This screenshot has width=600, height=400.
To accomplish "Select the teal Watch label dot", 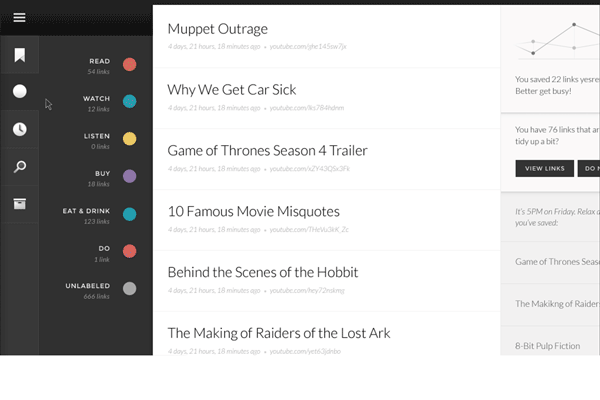I will [x=129, y=102].
